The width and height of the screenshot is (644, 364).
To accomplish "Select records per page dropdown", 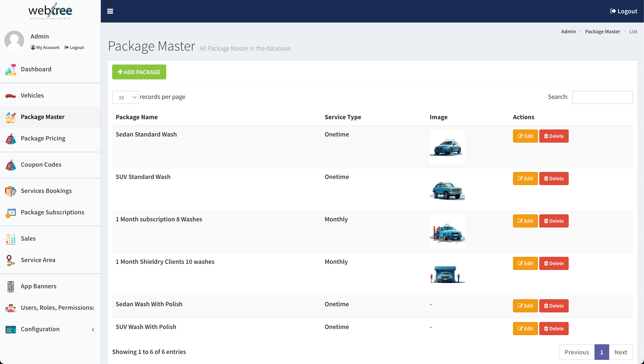I will point(125,97).
